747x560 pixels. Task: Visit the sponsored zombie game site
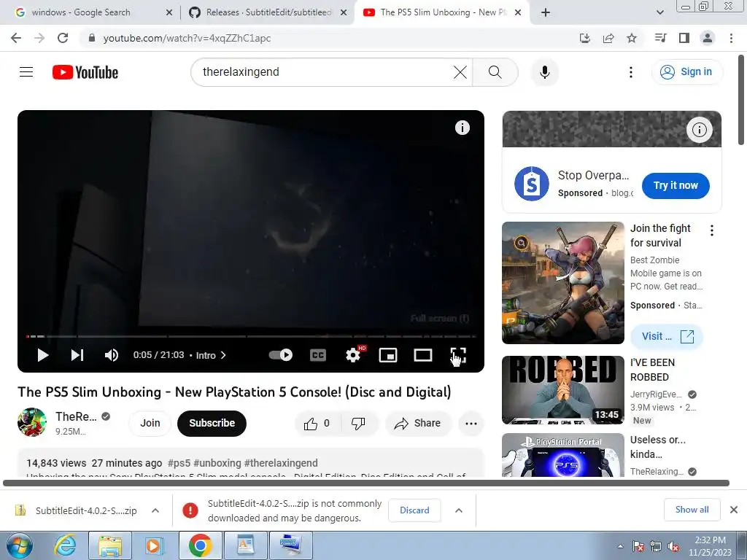point(667,337)
